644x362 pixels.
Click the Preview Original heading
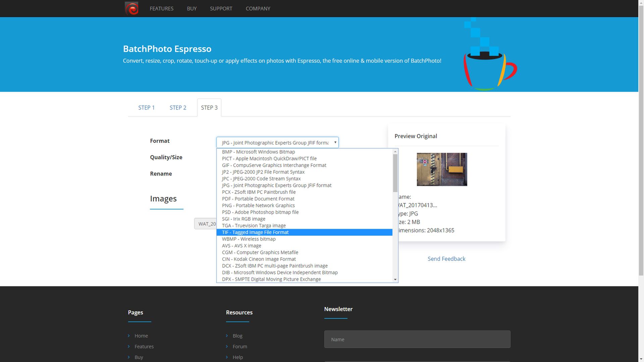(x=416, y=136)
